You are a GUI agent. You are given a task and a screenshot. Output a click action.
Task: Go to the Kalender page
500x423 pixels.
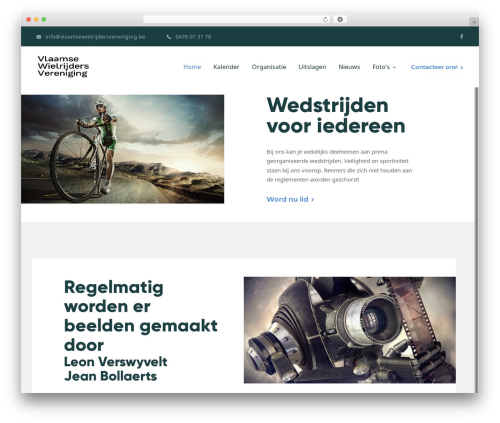coord(226,67)
